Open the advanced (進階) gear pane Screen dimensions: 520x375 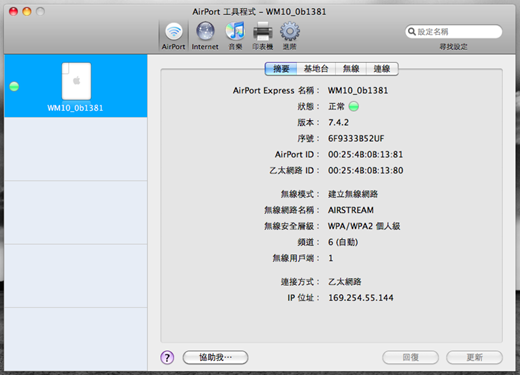click(289, 36)
